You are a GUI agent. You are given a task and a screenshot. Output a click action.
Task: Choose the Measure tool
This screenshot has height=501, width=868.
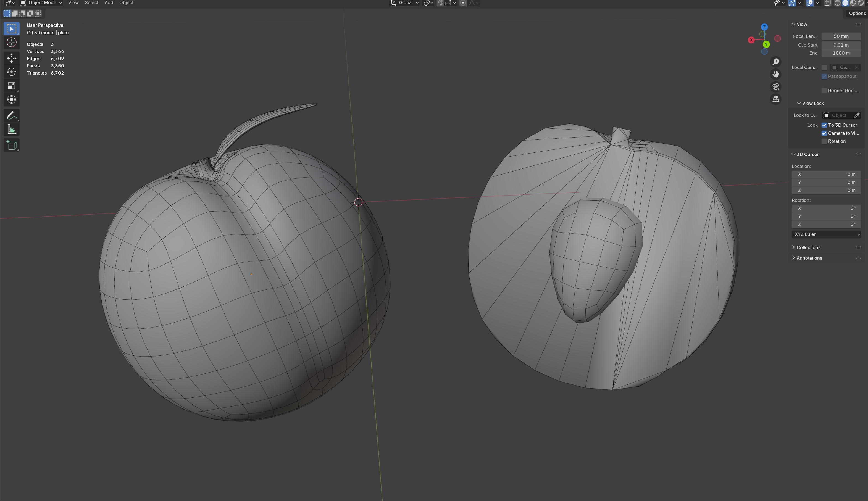click(x=11, y=130)
